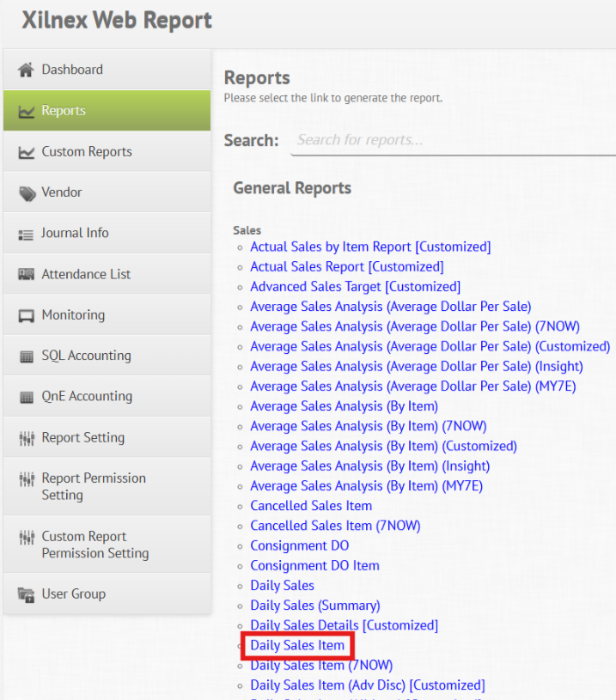Click the Monitoring screen icon
Screen dimensions: 616x700
[26, 315]
